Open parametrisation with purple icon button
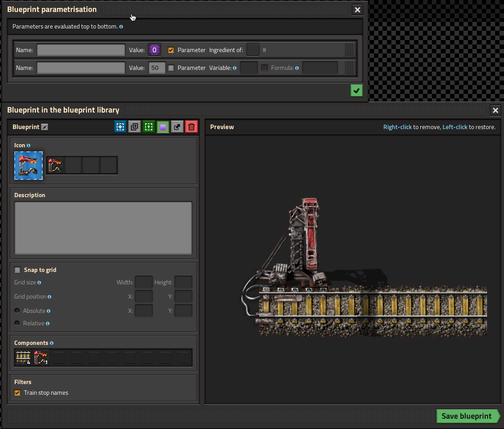The width and height of the screenshot is (504, 429). click(163, 127)
